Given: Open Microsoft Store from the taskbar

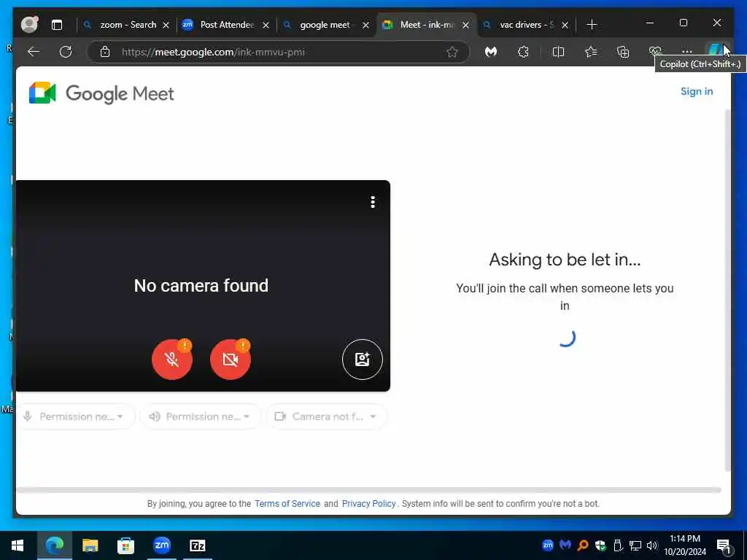Looking at the screenshot, I should (x=125, y=545).
